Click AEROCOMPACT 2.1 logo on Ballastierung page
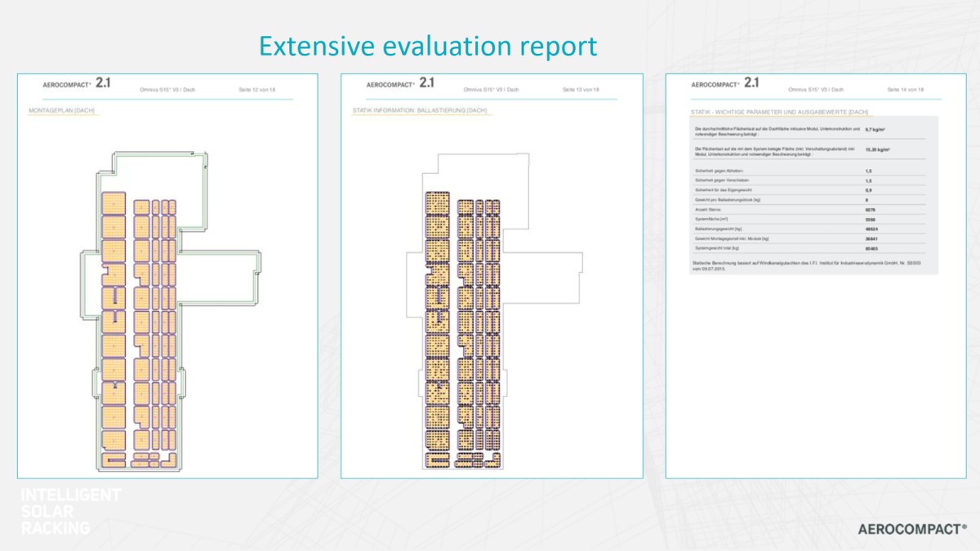 click(401, 83)
